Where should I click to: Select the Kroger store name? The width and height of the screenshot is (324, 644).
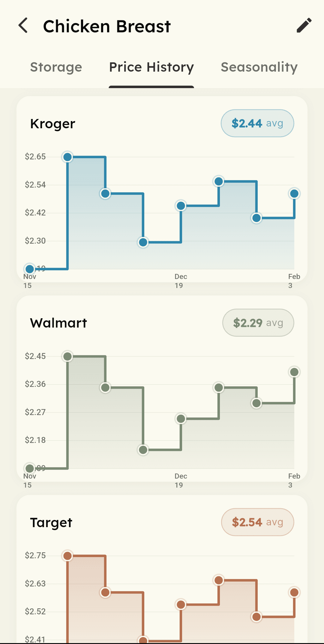pos(52,123)
